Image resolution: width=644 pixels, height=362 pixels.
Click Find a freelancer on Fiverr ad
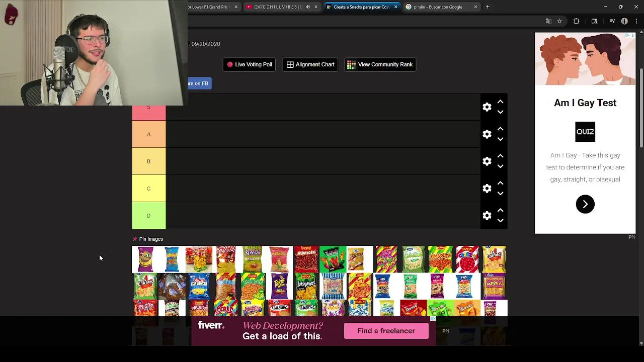[x=386, y=331]
